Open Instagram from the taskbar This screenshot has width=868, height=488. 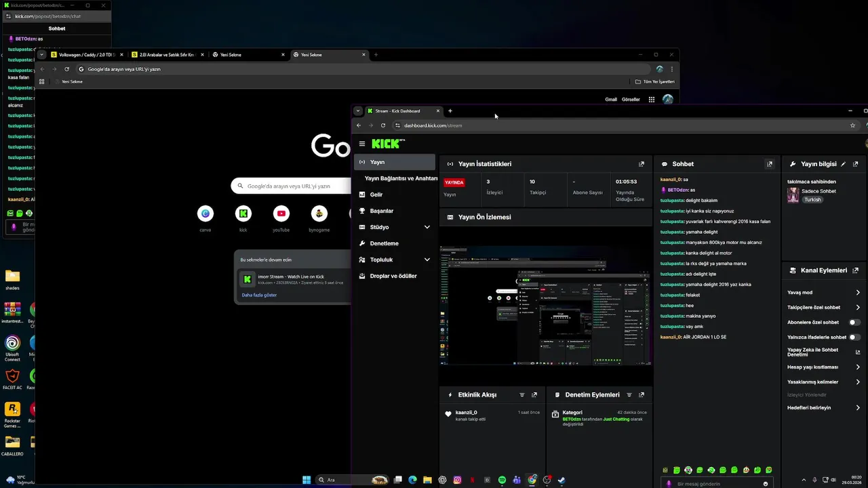pyautogui.click(x=457, y=480)
